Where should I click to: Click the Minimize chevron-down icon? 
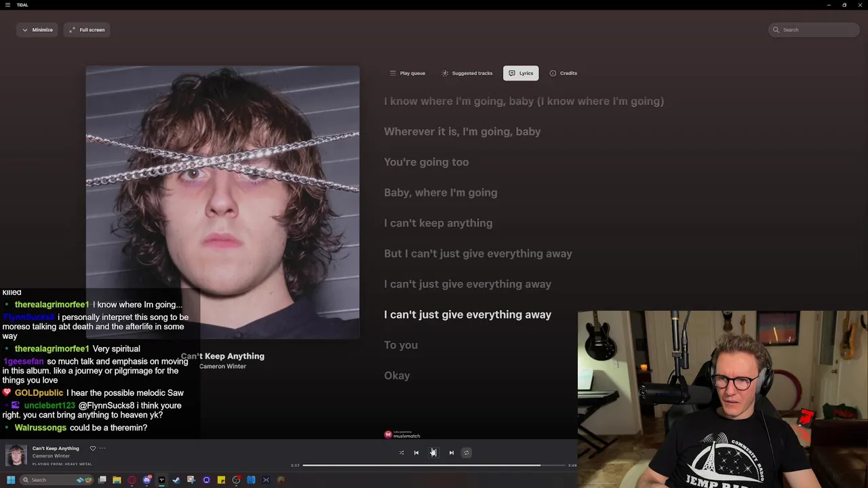click(x=25, y=30)
